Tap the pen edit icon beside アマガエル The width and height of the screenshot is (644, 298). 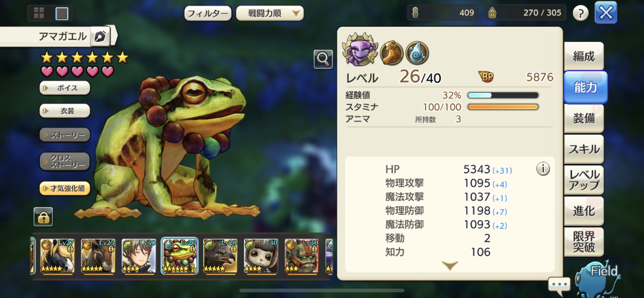(x=100, y=37)
